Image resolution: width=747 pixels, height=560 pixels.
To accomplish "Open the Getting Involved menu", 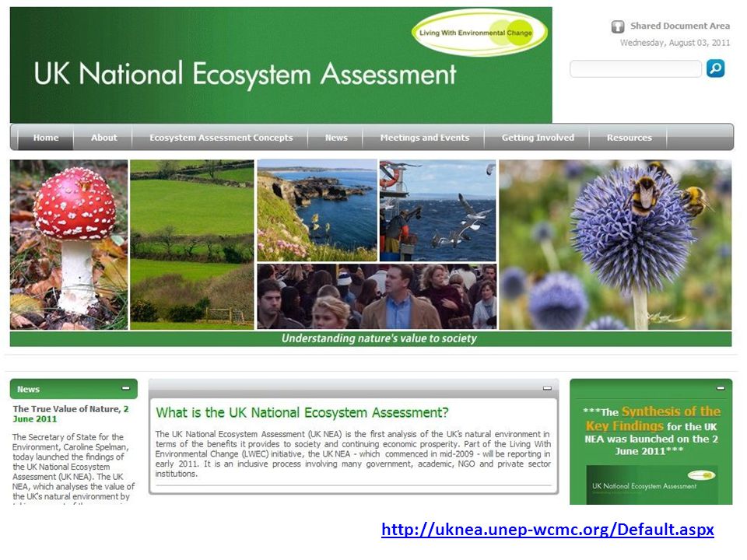I will [x=538, y=138].
